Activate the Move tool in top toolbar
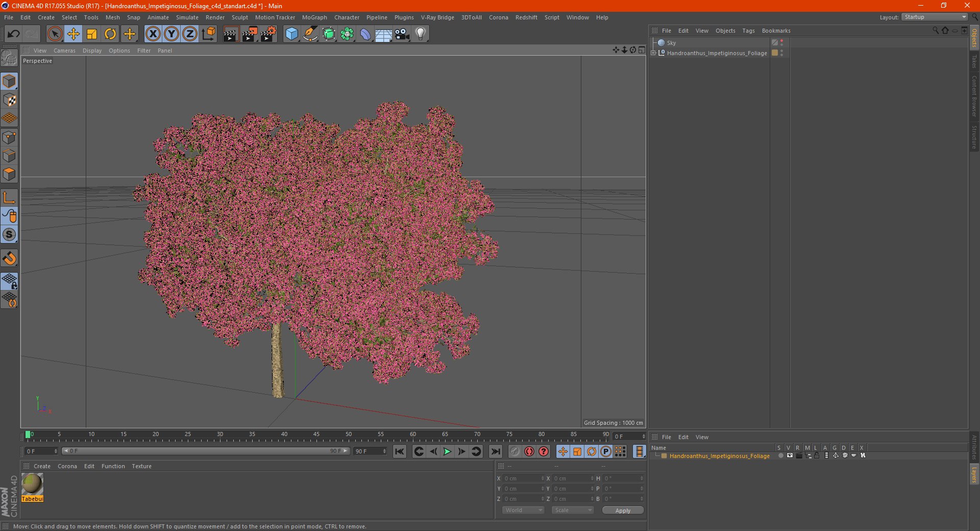 [x=73, y=34]
